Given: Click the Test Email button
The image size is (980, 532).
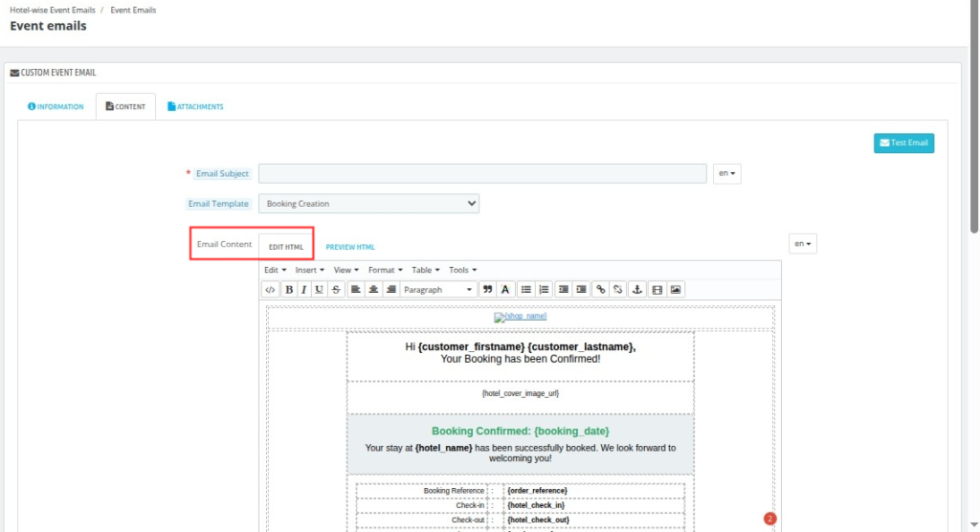Looking at the screenshot, I should [x=903, y=143].
